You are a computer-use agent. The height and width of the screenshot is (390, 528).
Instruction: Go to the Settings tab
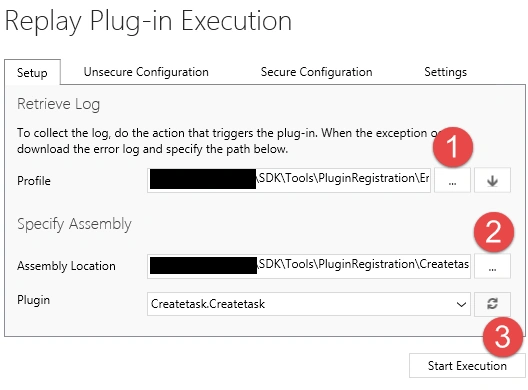pyautogui.click(x=445, y=72)
